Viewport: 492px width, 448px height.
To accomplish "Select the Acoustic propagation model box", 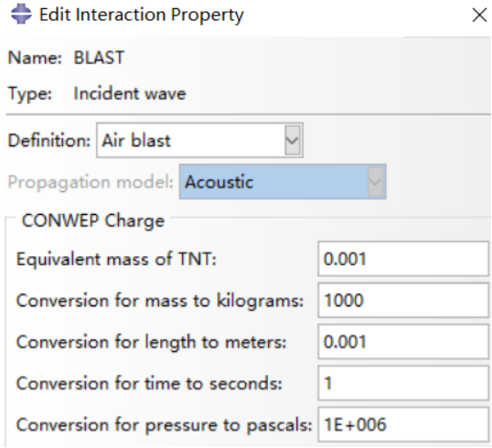I will pyautogui.click(x=283, y=182).
